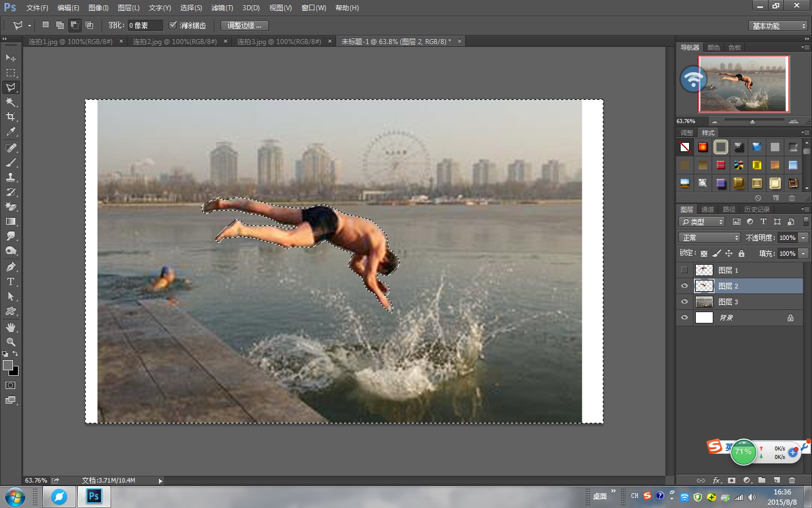812x508 pixels.
Task: Select the Eraser tool
Action: pos(11,207)
